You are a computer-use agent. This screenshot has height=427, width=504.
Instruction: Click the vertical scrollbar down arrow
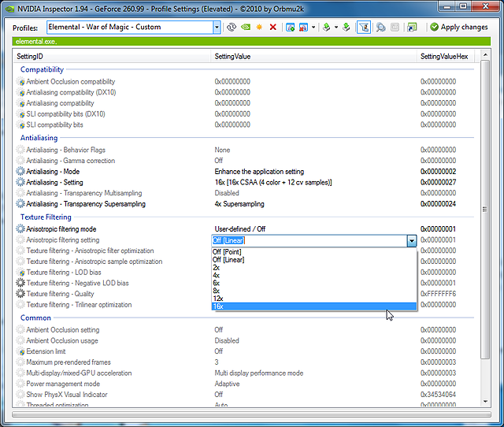tap(485, 402)
